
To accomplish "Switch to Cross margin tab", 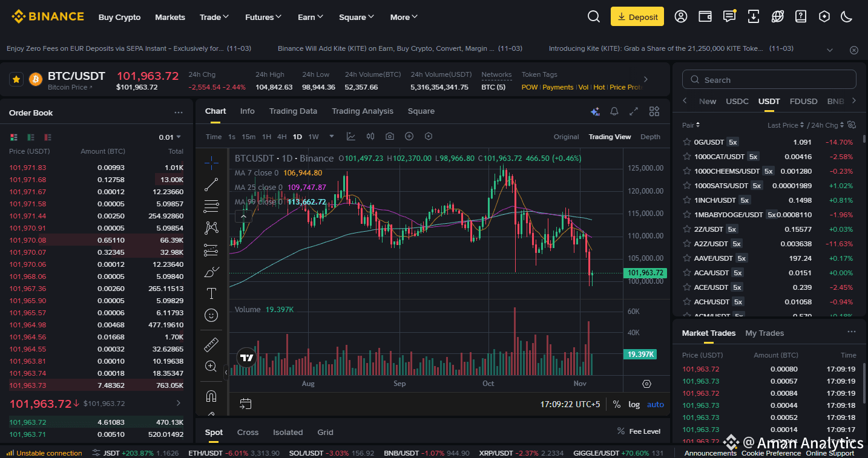I will 248,432.
